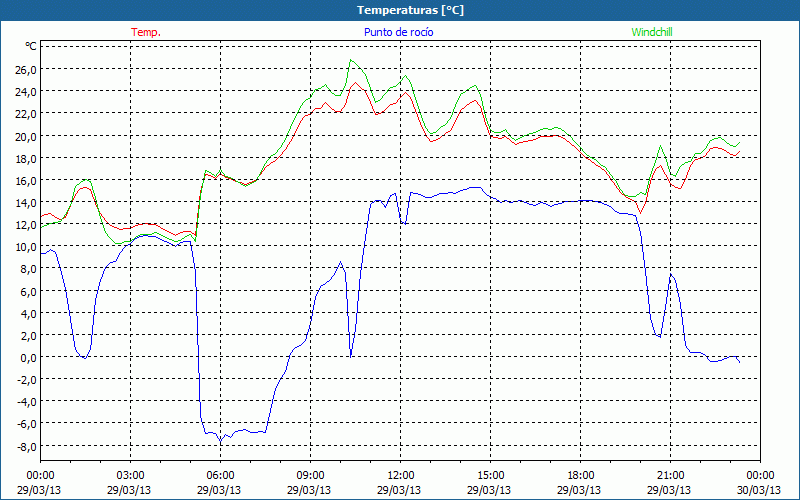Click the 22,0 y-axis value
This screenshot has height=500, width=800.
point(26,114)
